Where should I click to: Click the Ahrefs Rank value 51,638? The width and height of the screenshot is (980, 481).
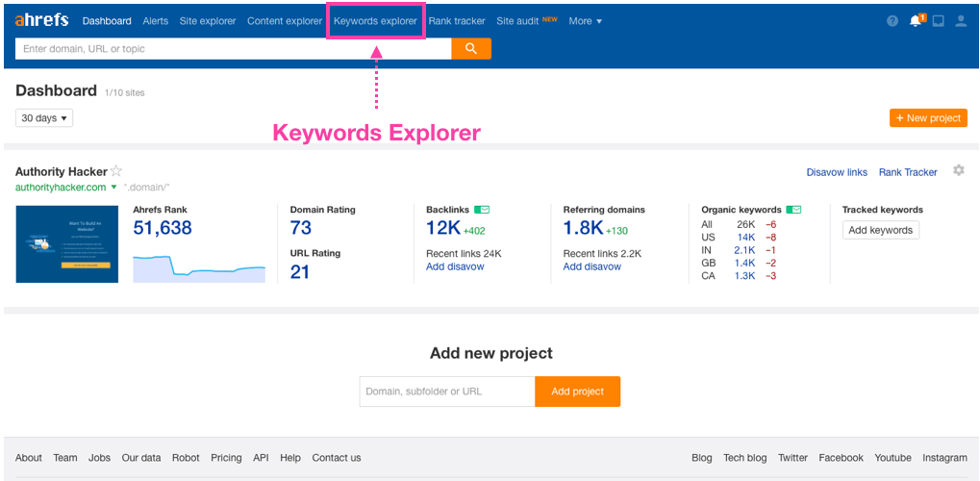click(163, 228)
